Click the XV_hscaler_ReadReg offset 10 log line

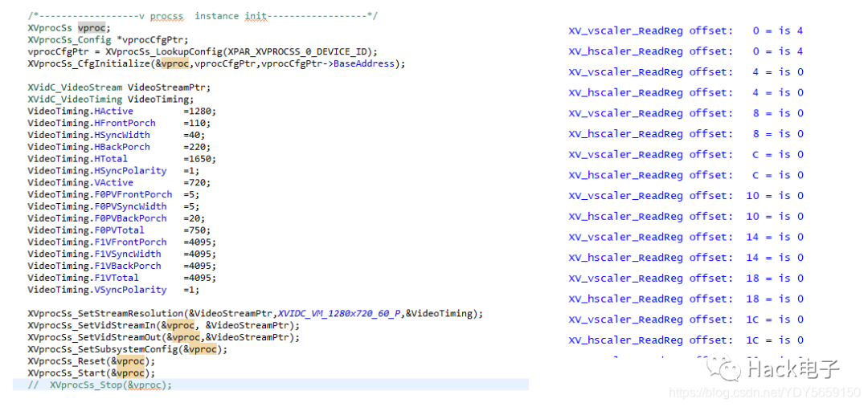(686, 216)
